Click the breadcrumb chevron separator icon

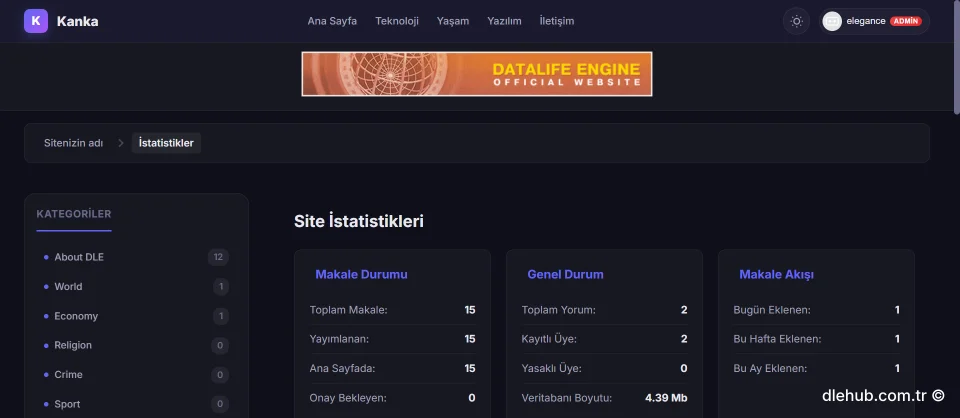(x=121, y=143)
